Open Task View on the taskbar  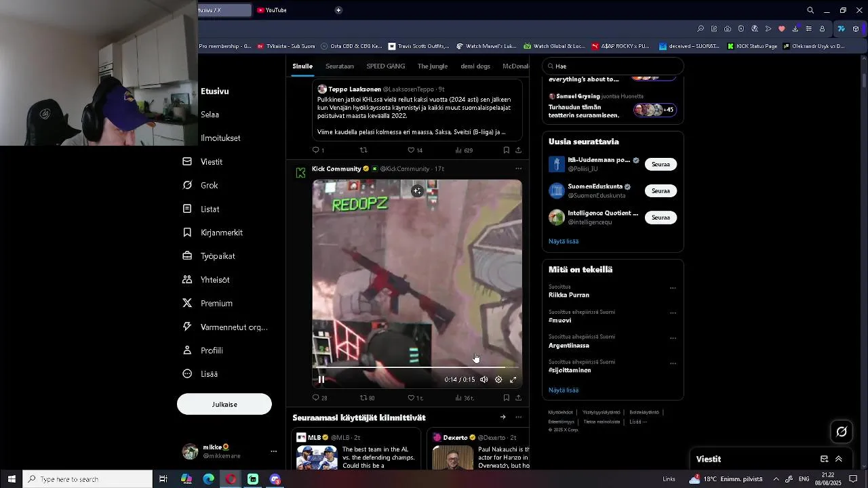coord(163,479)
